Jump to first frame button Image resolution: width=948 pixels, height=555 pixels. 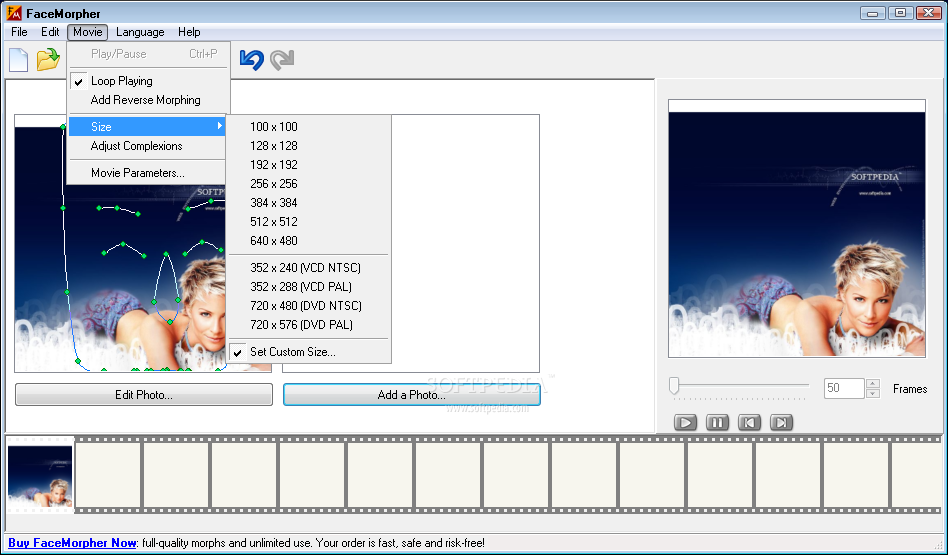pyautogui.click(x=749, y=422)
